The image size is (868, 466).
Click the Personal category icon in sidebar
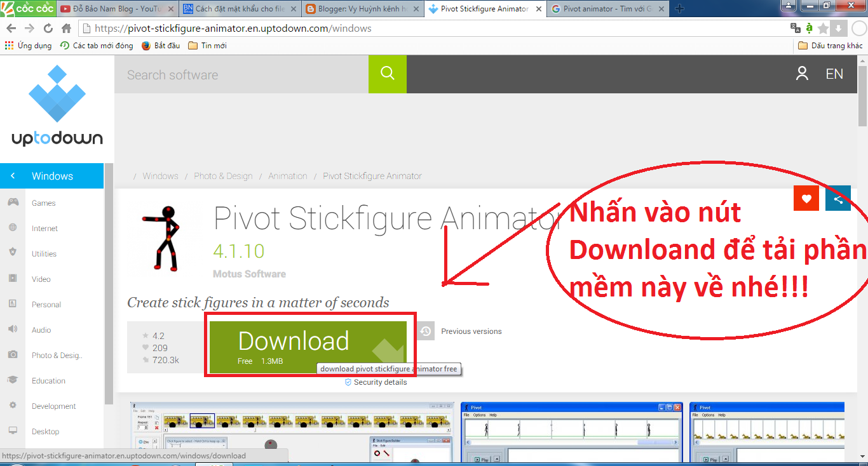coord(13,303)
